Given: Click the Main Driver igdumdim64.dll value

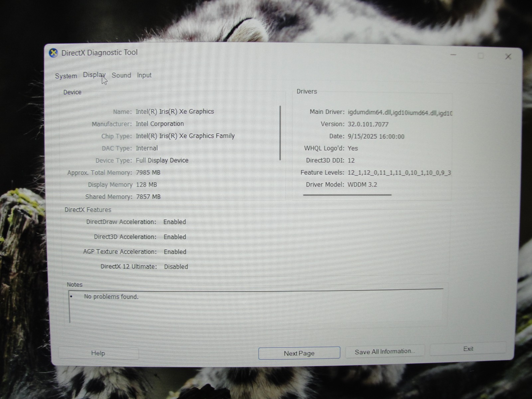Looking at the screenshot, I should (x=400, y=112).
